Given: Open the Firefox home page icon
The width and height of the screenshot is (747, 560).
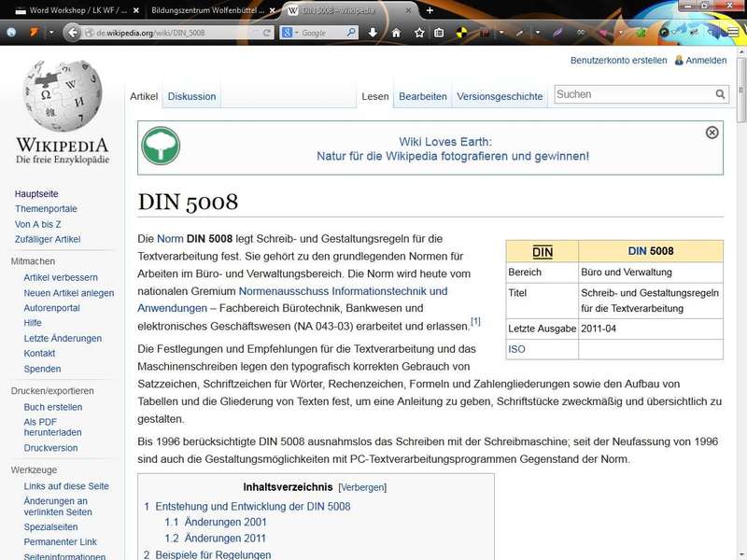Looking at the screenshot, I should tap(395, 33).
